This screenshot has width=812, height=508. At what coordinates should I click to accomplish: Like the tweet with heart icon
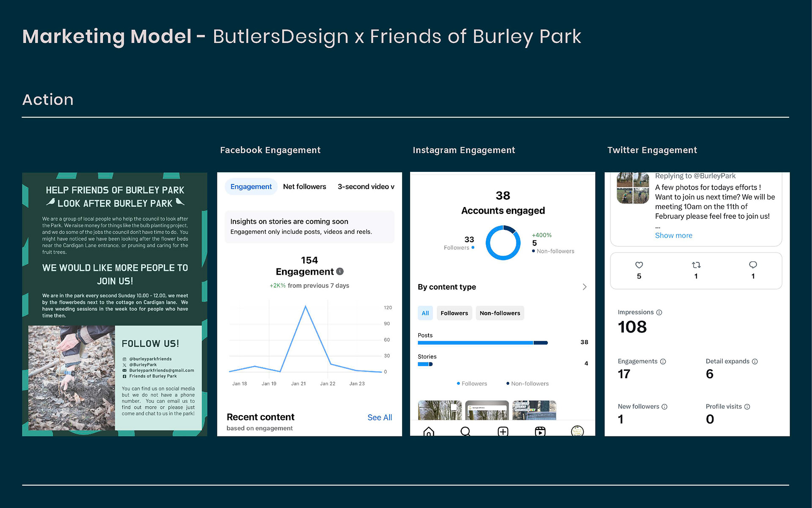pos(639,265)
